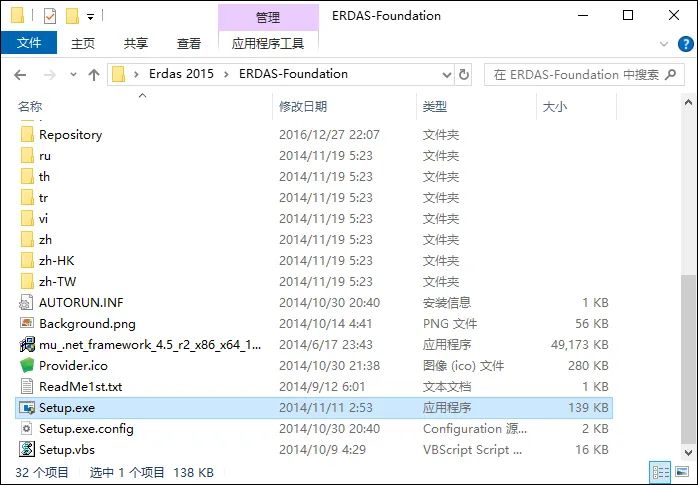Go forward with the right arrow button
This screenshot has width=698, height=485.
tap(49, 74)
